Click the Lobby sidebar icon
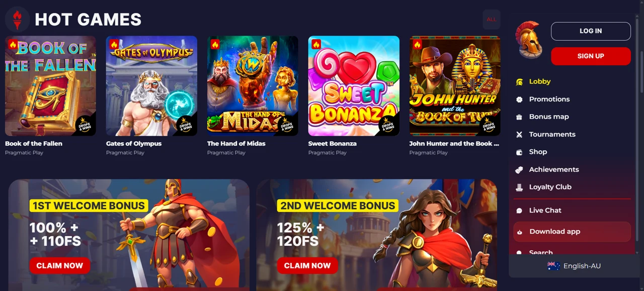The width and height of the screenshot is (644, 291). 519,82
